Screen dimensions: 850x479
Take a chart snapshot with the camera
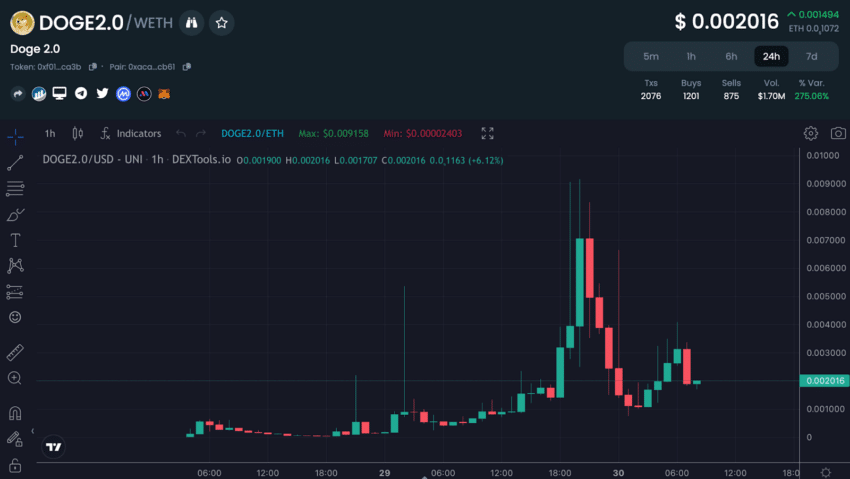tap(838, 133)
